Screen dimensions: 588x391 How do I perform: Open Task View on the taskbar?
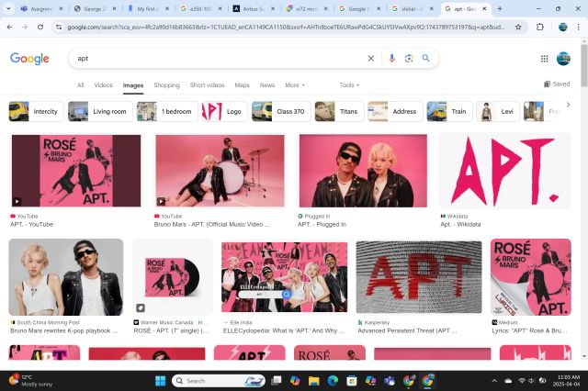277,381
